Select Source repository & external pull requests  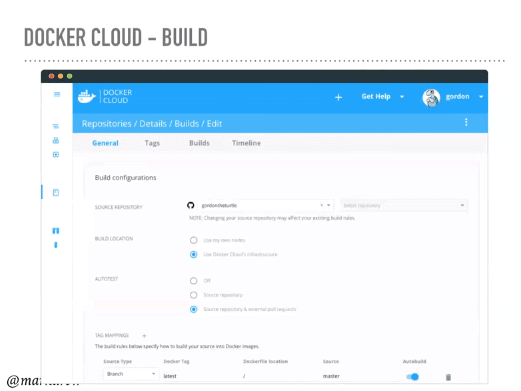tap(193, 310)
